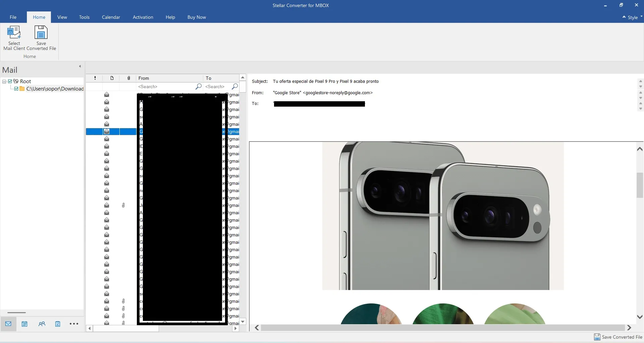The height and width of the screenshot is (343, 644).
Task: Click the To search magnifier icon
Action: (235, 87)
